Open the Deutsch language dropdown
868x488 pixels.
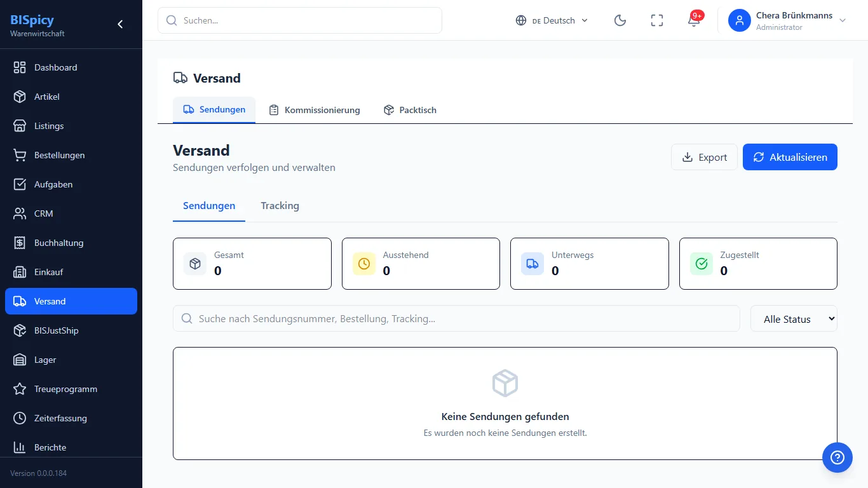pos(552,20)
